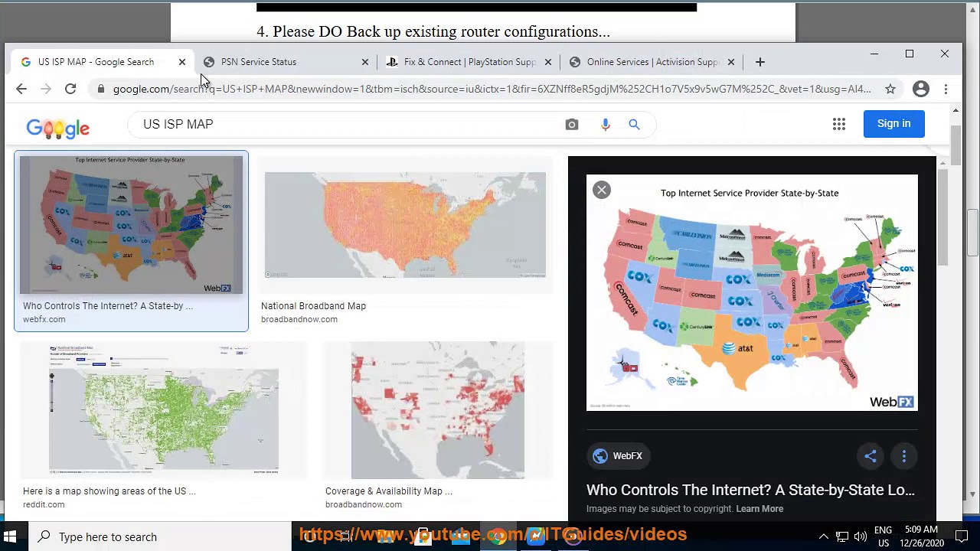The width and height of the screenshot is (980, 551).
Task: Click the Sign in button
Action: (893, 123)
